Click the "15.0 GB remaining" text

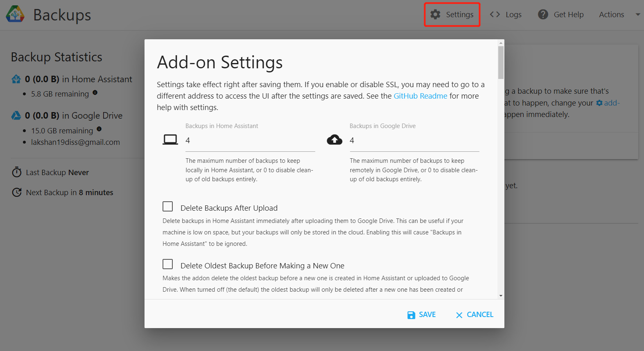click(62, 130)
